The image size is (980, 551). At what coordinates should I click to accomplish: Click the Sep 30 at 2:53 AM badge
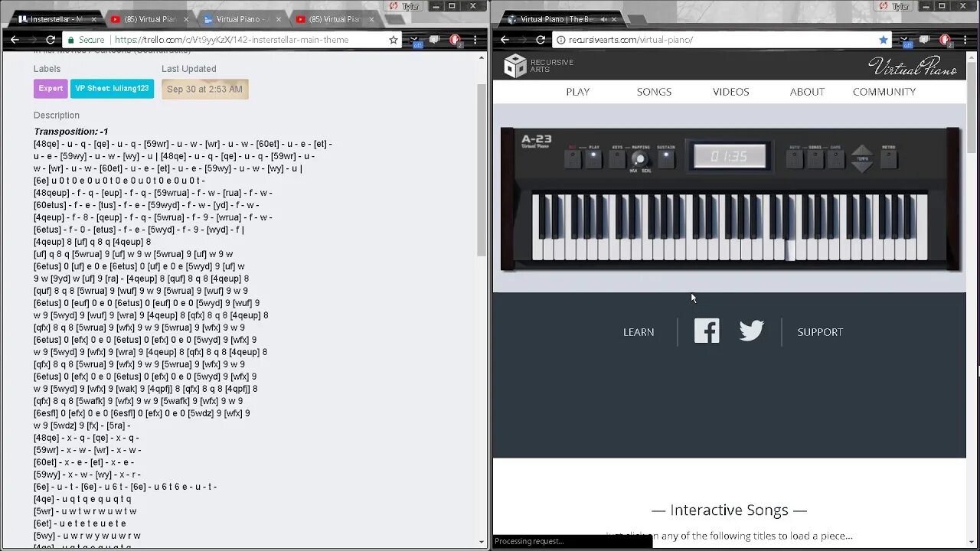(x=204, y=90)
